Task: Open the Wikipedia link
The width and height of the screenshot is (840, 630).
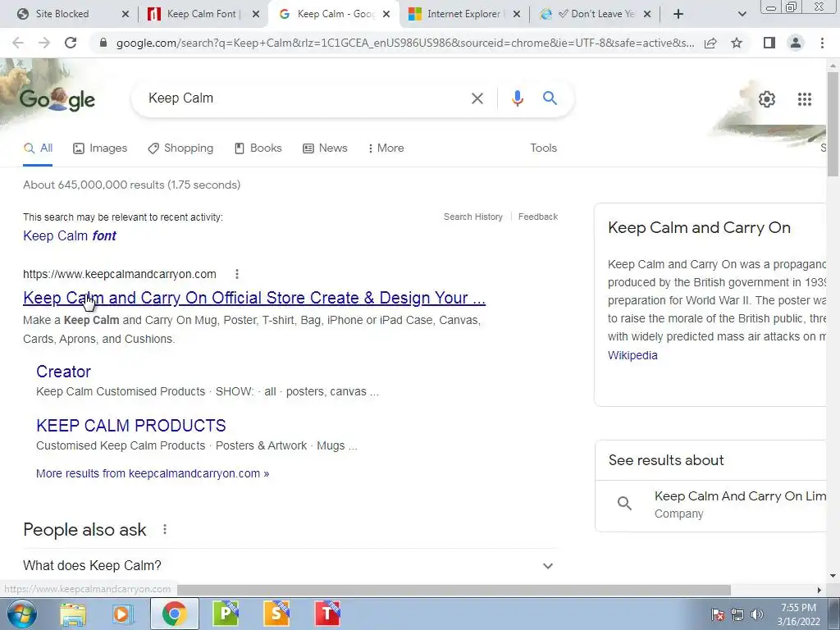Action: tap(632, 355)
